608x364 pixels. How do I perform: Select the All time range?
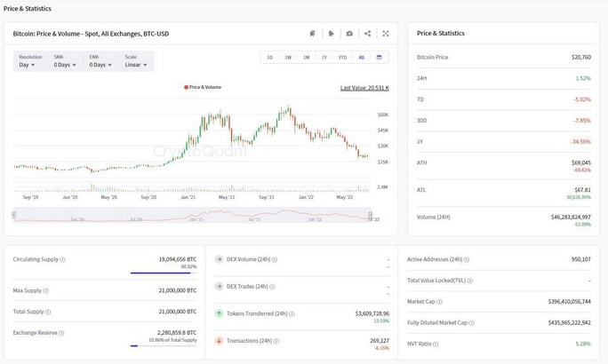(362, 58)
